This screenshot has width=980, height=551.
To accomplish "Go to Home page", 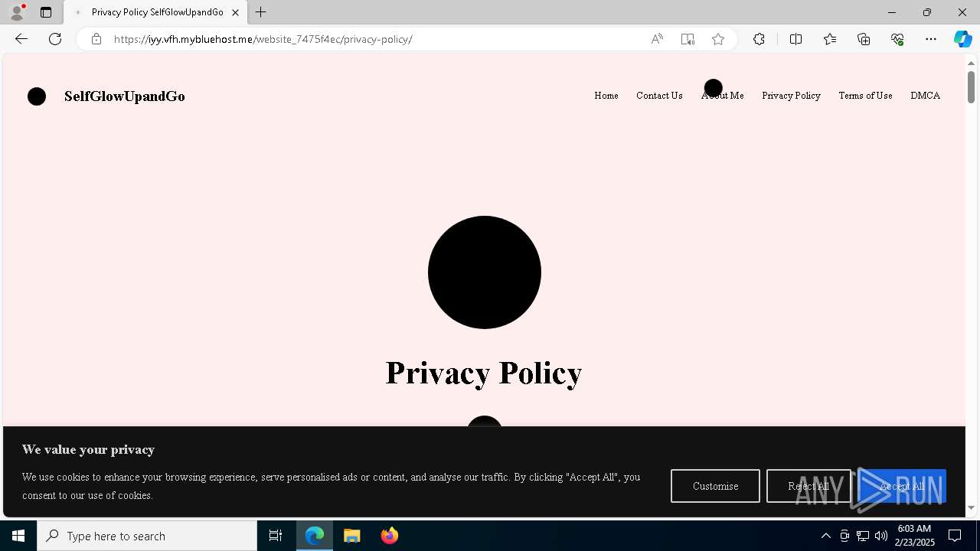I will pyautogui.click(x=606, y=96).
